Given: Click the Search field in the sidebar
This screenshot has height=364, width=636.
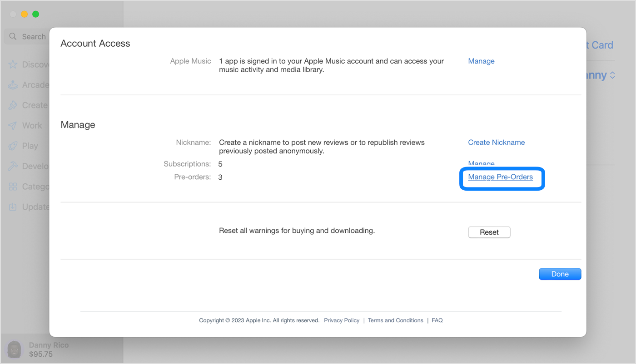Looking at the screenshot, I should [26, 36].
